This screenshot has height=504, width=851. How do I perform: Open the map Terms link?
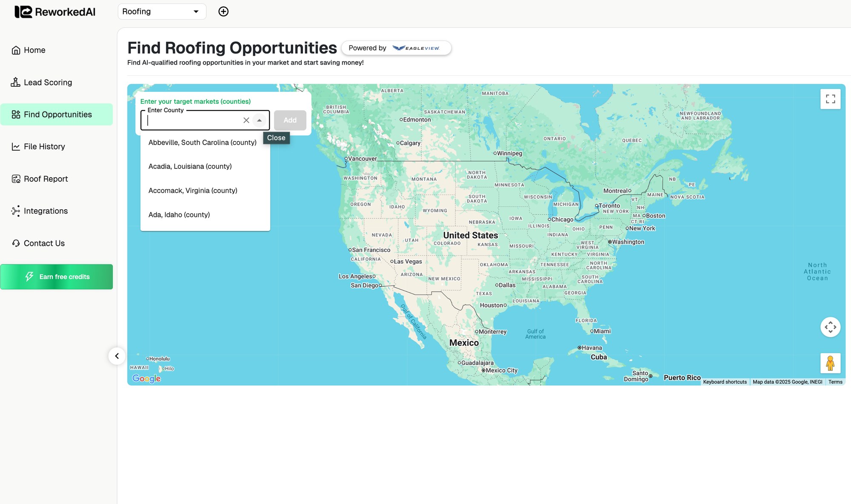click(835, 382)
